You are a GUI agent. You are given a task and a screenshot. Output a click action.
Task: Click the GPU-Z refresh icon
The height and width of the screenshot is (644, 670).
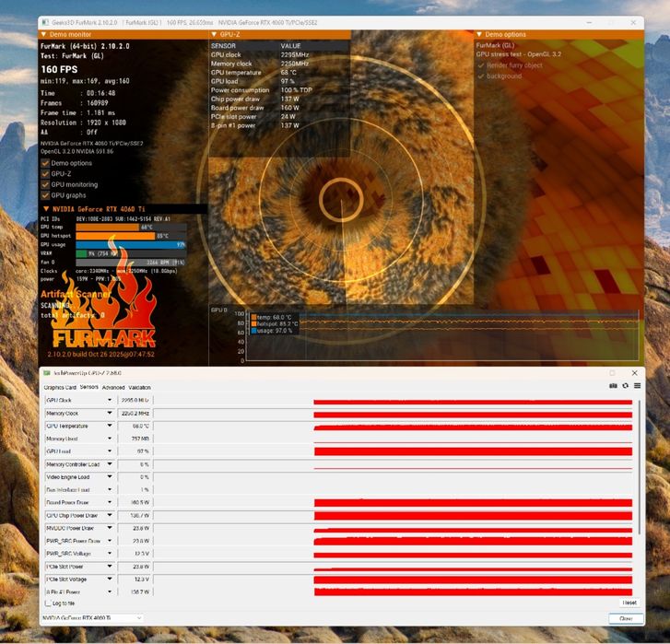point(625,386)
